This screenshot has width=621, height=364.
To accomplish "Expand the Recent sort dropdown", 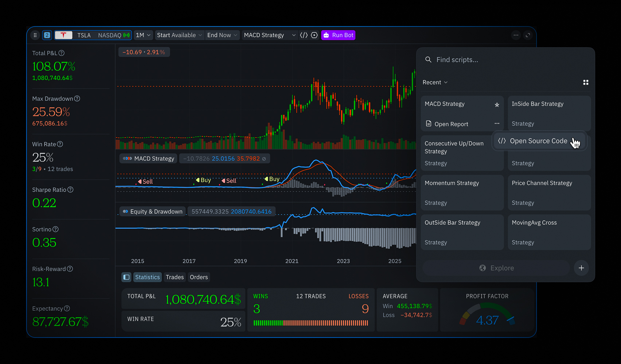I will tap(435, 83).
